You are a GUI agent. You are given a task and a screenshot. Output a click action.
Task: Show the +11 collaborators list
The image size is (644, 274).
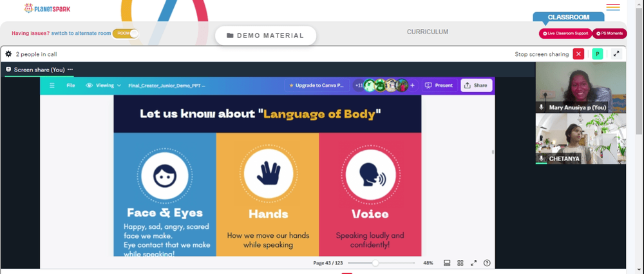coord(359,86)
